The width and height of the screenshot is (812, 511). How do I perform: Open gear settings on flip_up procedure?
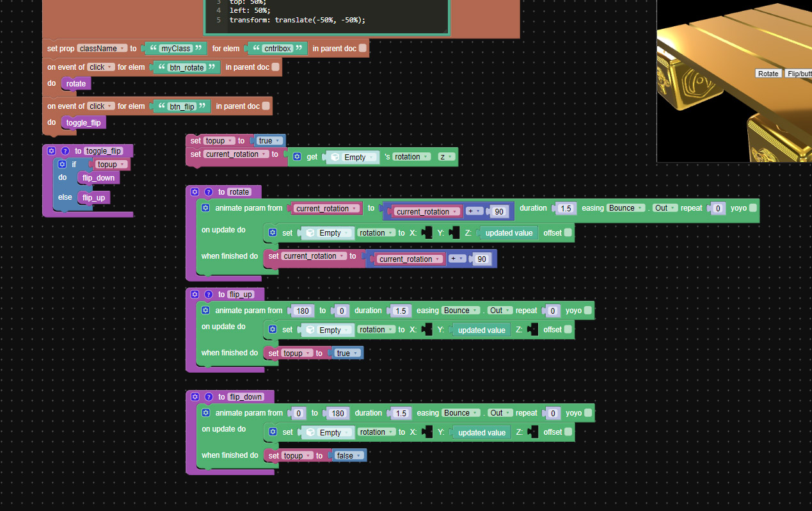click(195, 294)
